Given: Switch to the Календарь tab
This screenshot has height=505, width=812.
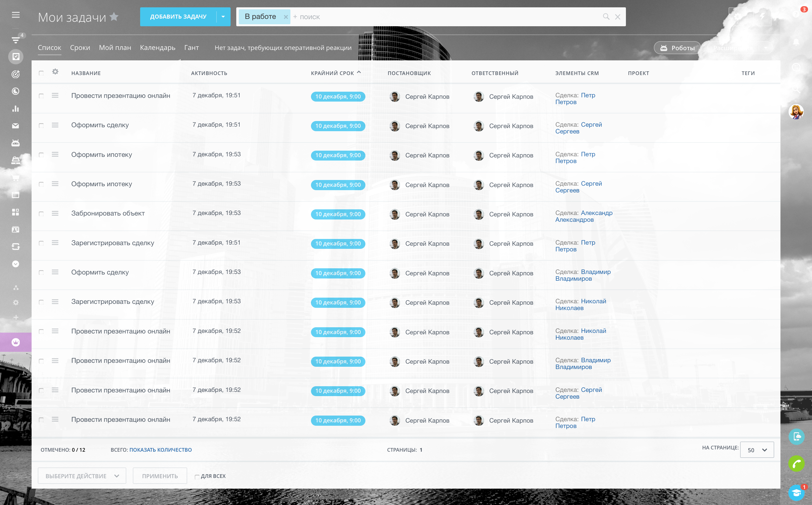Looking at the screenshot, I should [158, 48].
